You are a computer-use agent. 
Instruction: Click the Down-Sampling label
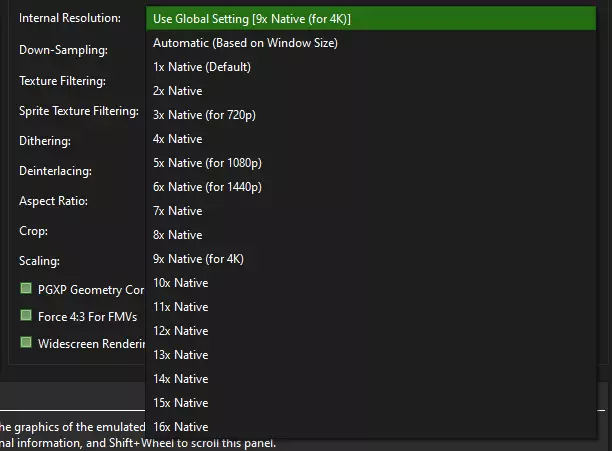pos(63,50)
